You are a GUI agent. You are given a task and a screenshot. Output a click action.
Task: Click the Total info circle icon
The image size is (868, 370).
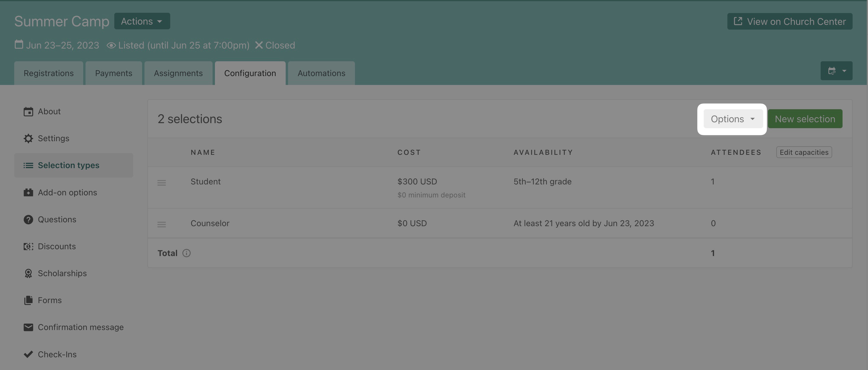point(186,253)
